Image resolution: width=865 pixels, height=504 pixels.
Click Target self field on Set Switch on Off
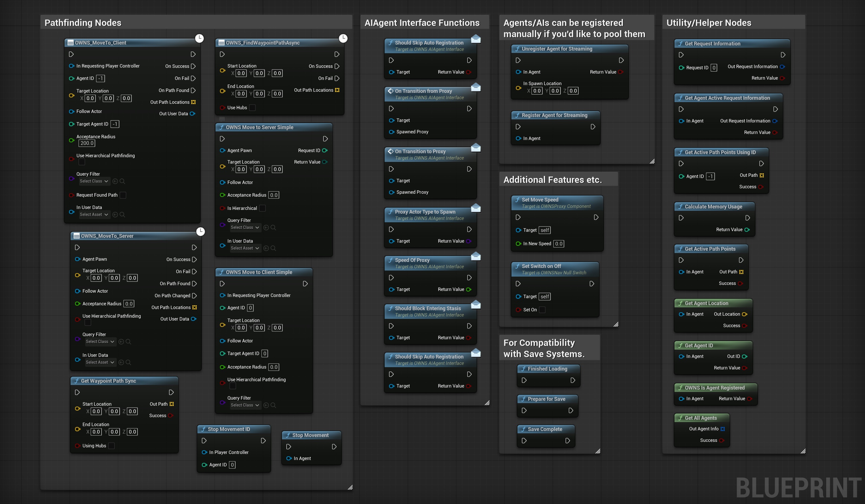pos(545,297)
